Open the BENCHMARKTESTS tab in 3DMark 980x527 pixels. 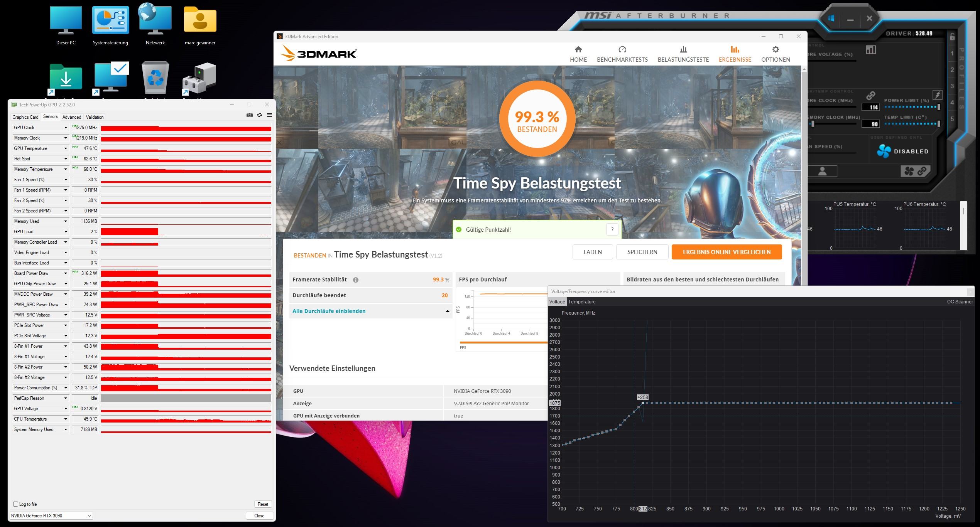point(622,54)
